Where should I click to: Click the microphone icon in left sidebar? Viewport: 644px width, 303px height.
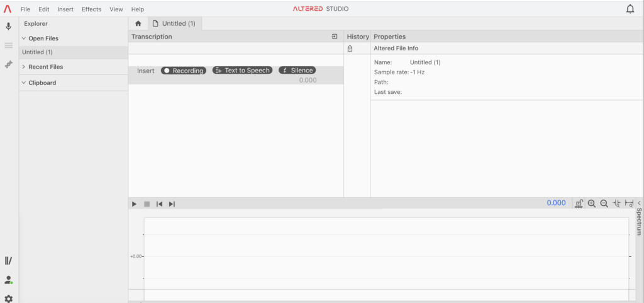9,26
